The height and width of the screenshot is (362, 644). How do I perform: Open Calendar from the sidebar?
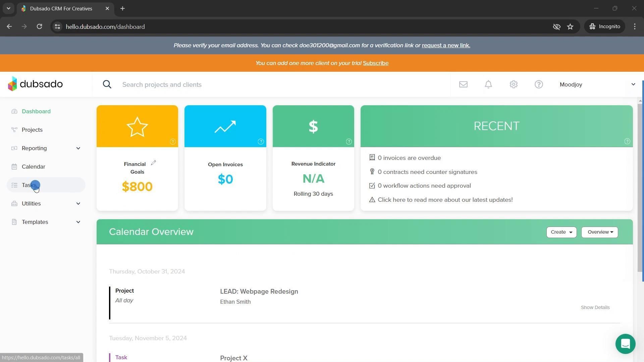33,167
